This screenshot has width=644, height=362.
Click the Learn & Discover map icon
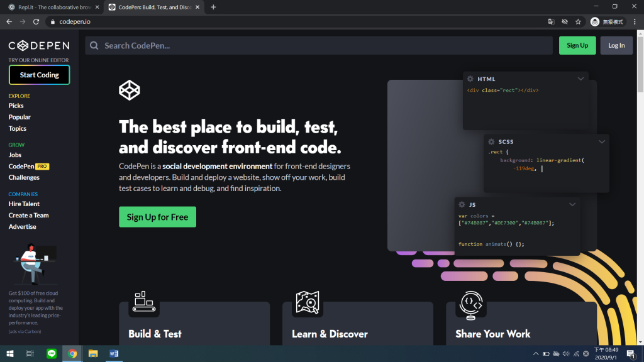tap(308, 302)
